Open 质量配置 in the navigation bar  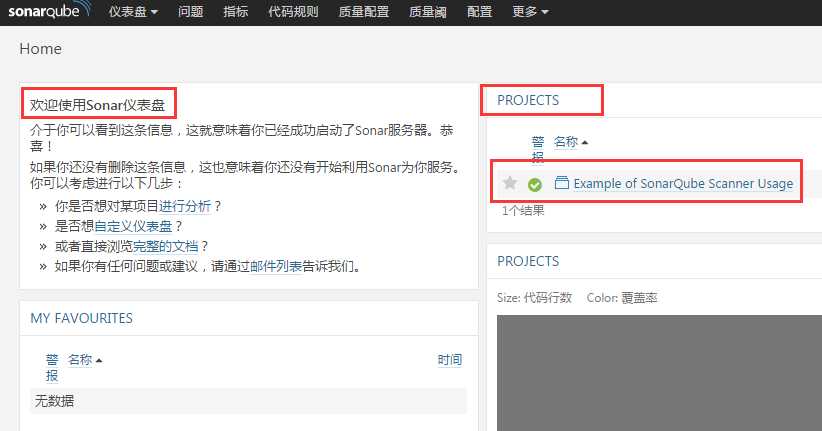click(x=363, y=12)
